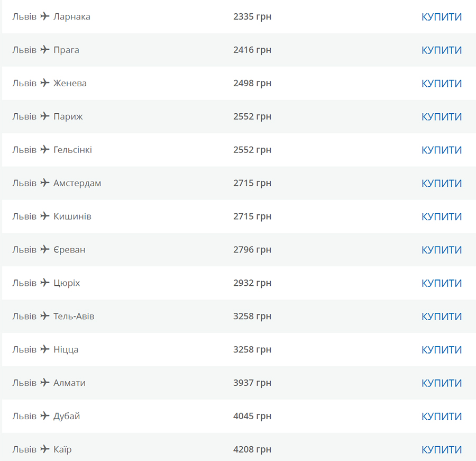The height and width of the screenshot is (461, 476).
Task: Buy the Львів to Ларнака ticket
Action: click(x=442, y=17)
